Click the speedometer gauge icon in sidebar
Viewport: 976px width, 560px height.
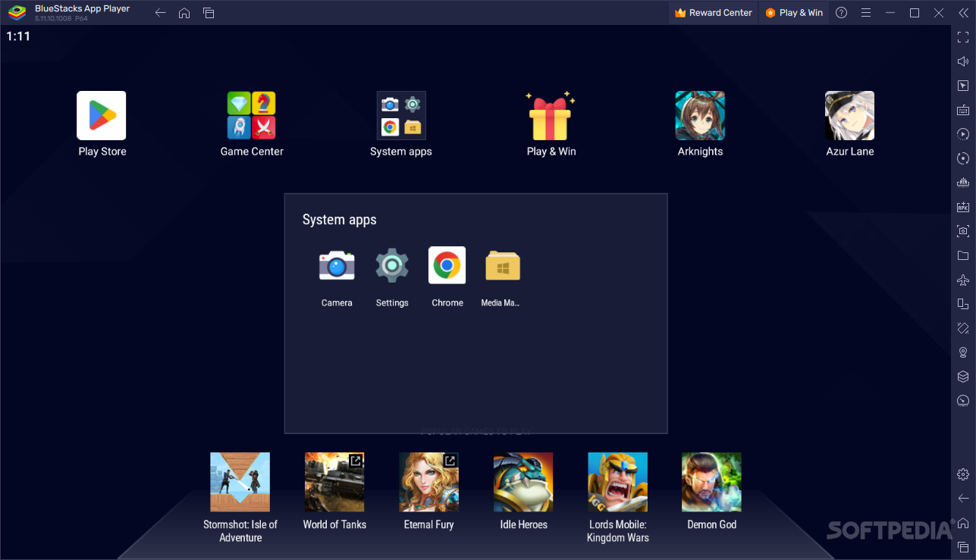963,401
